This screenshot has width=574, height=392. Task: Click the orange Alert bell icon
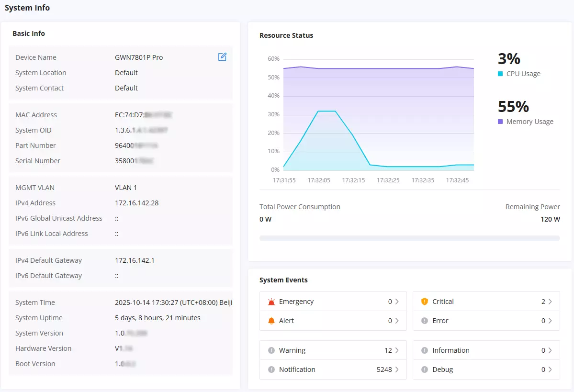271,321
